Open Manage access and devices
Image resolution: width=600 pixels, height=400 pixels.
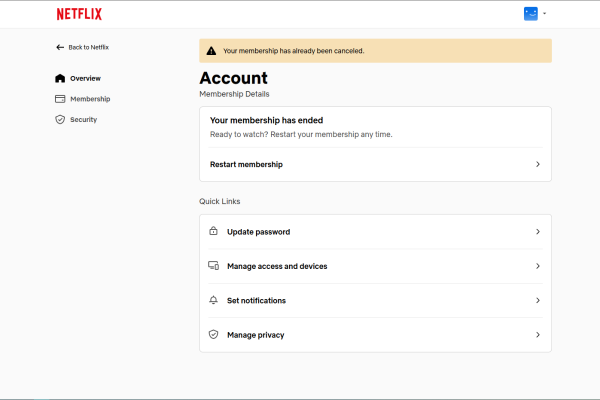pyautogui.click(x=375, y=266)
